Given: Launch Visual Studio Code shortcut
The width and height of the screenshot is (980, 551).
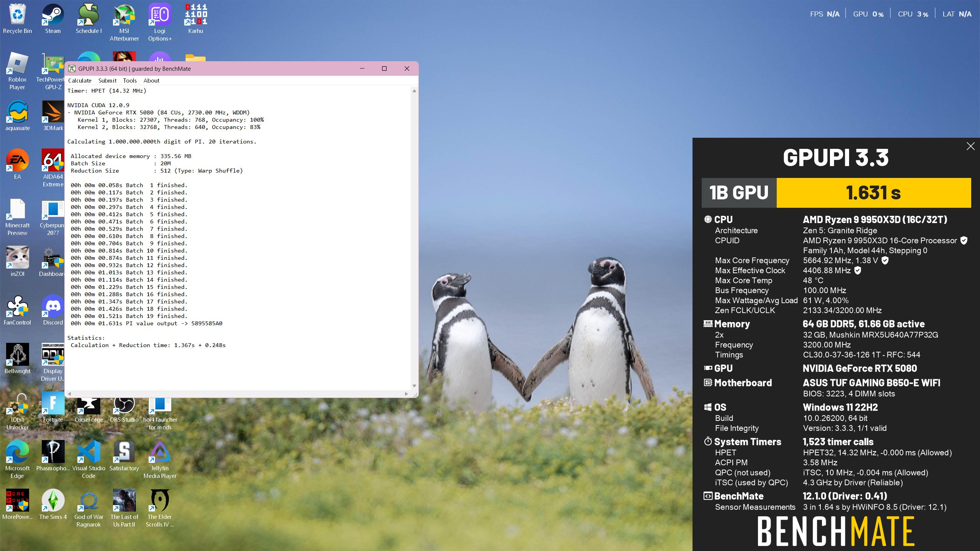Looking at the screenshot, I should pyautogui.click(x=88, y=460).
